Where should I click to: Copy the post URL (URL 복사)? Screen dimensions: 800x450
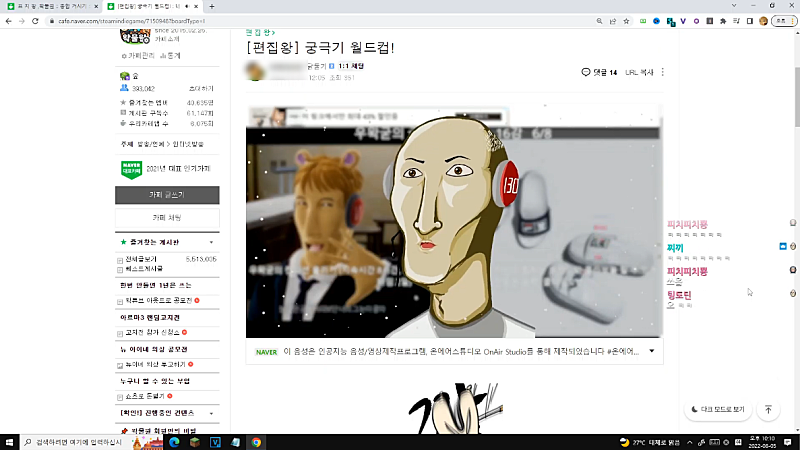[x=639, y=72]
